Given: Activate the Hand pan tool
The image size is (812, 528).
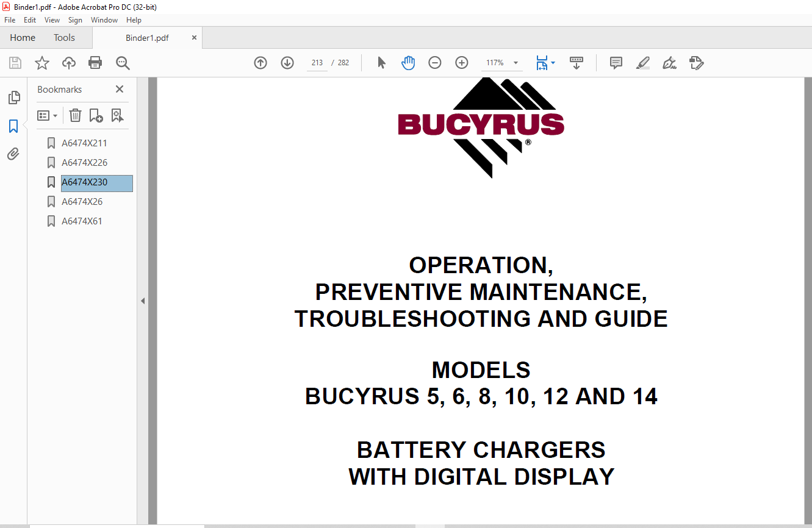Looking at the screenshot, I should 408,63.
